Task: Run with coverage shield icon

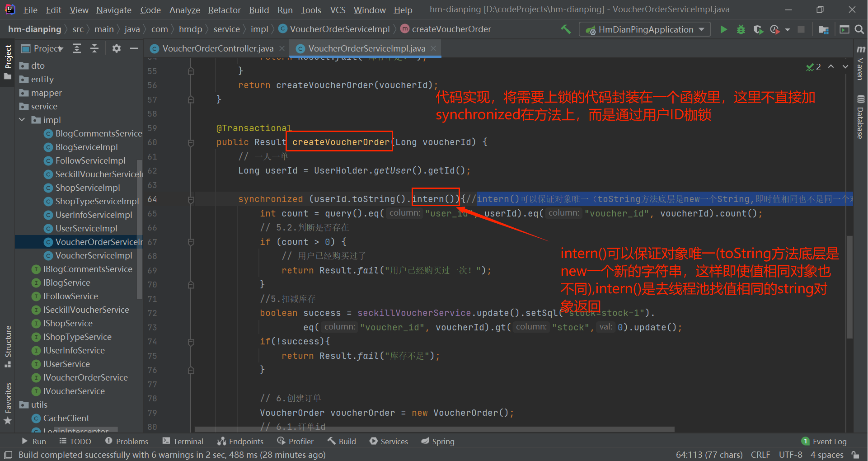Action: tap(758, 29)
